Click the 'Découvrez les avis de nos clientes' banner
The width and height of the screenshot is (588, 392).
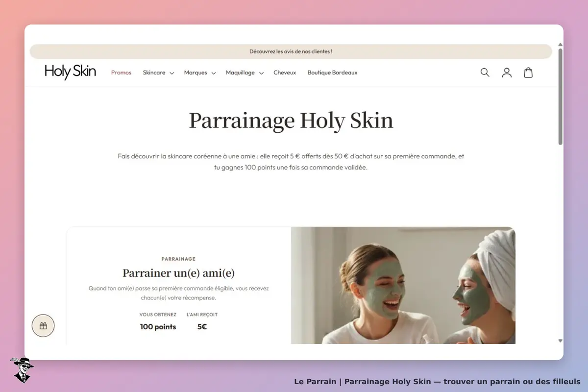coord(291,51)
